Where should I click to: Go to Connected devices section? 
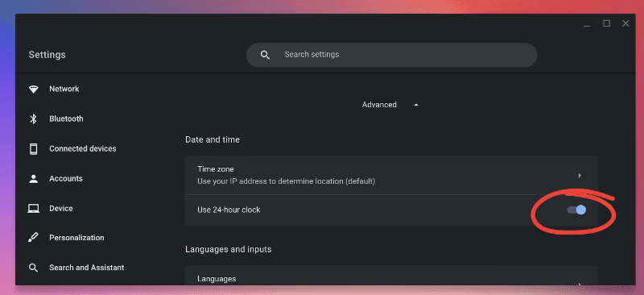[83, 148]
